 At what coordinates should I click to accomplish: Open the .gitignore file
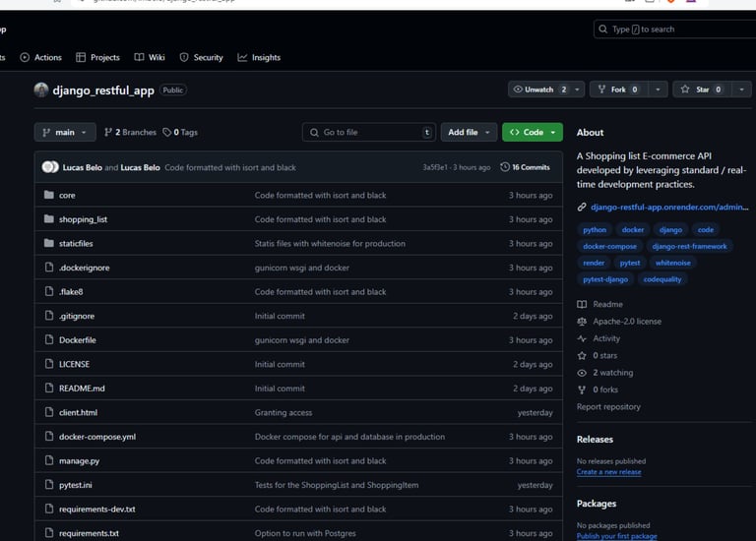77,316
